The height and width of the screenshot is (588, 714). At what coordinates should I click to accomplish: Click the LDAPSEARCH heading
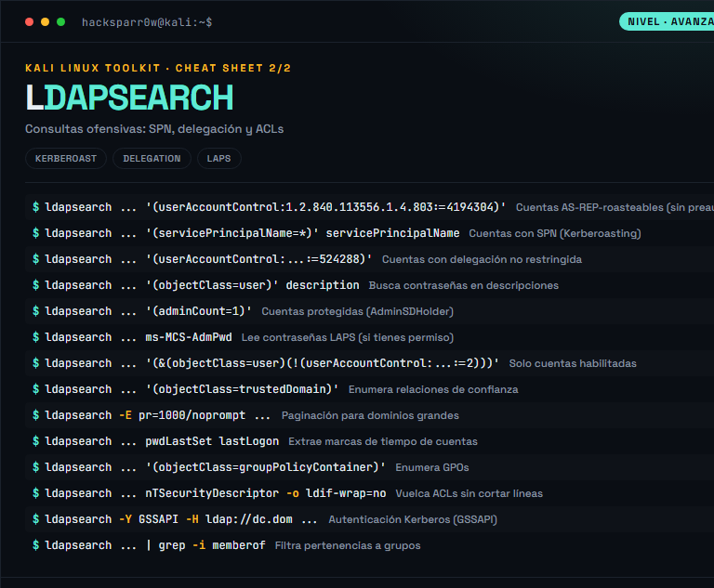tap(129, 98)
